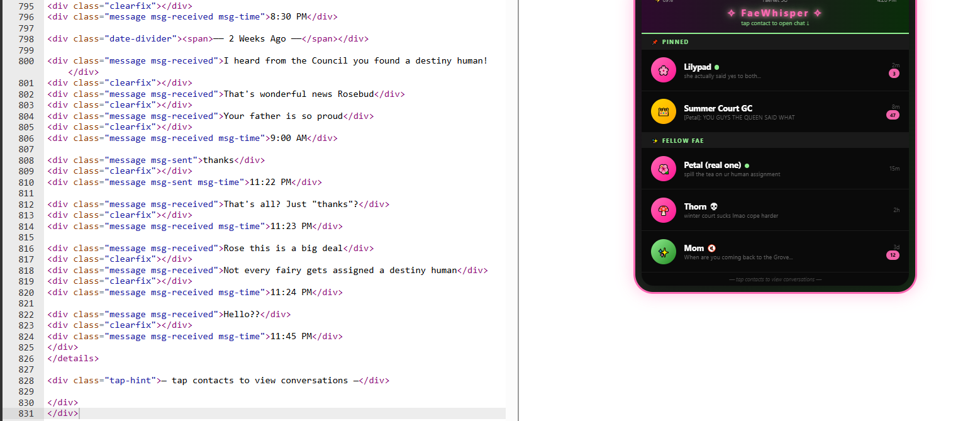Click the FELLOW FAE section label
This screenshot has height=421, width=980.
click(x=682, y=141)
